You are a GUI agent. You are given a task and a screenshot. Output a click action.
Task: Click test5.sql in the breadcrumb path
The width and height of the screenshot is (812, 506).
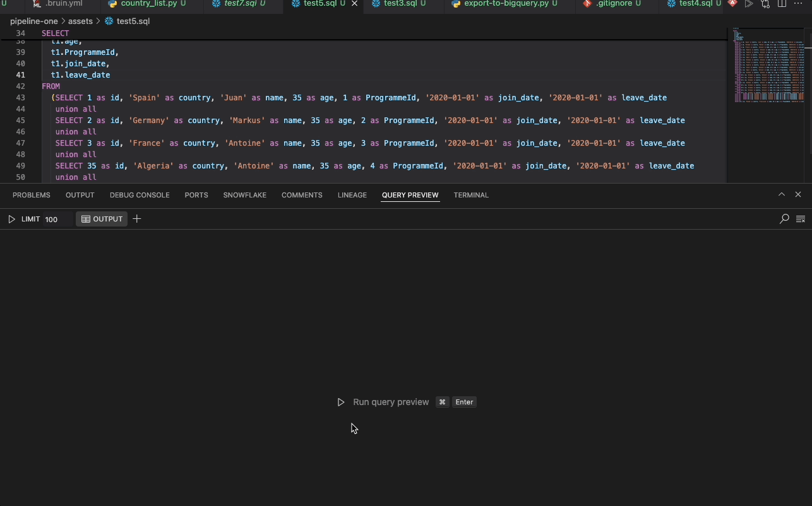(x=133, y=21)
